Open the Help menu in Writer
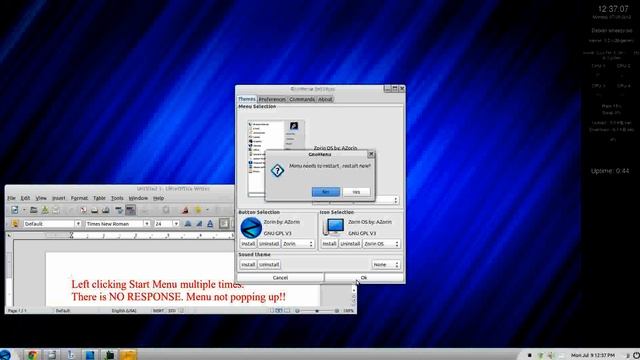The width and height of the screenshot is (640, 360). pyautogui.click(x=158, y=198)
